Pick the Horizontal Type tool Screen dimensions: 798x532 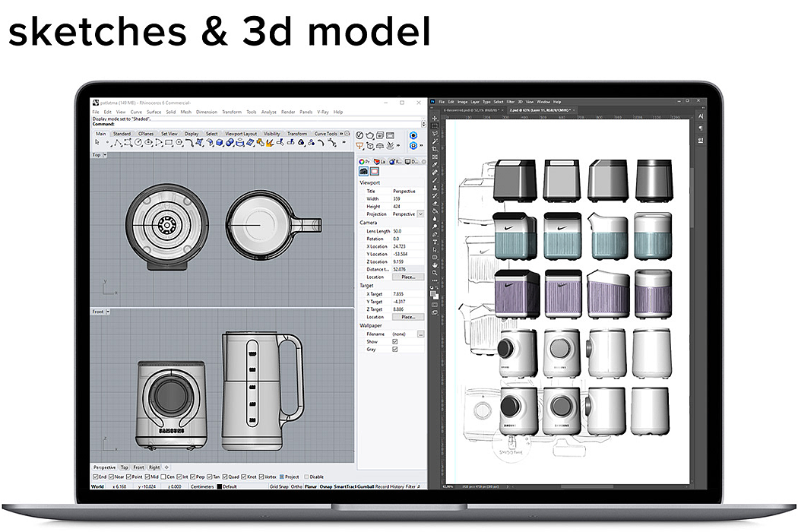point(434,242)
